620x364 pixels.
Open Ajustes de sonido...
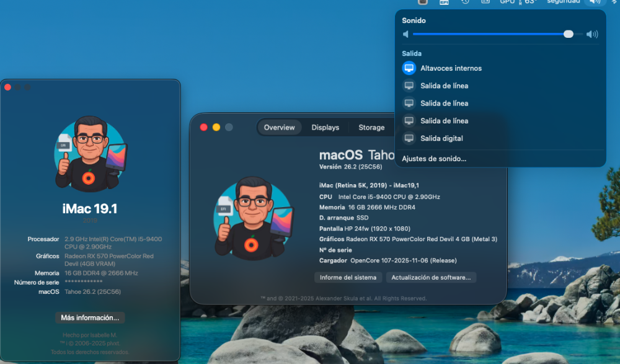click(434, 159)
